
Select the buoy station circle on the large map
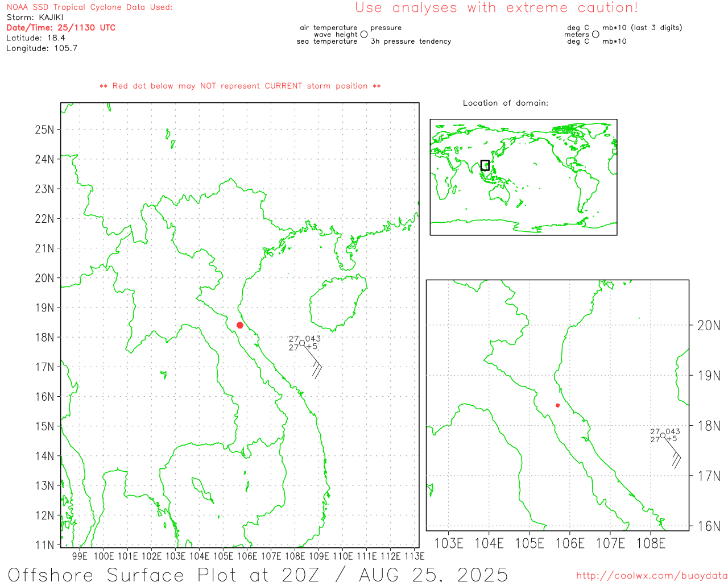(302, 343)
